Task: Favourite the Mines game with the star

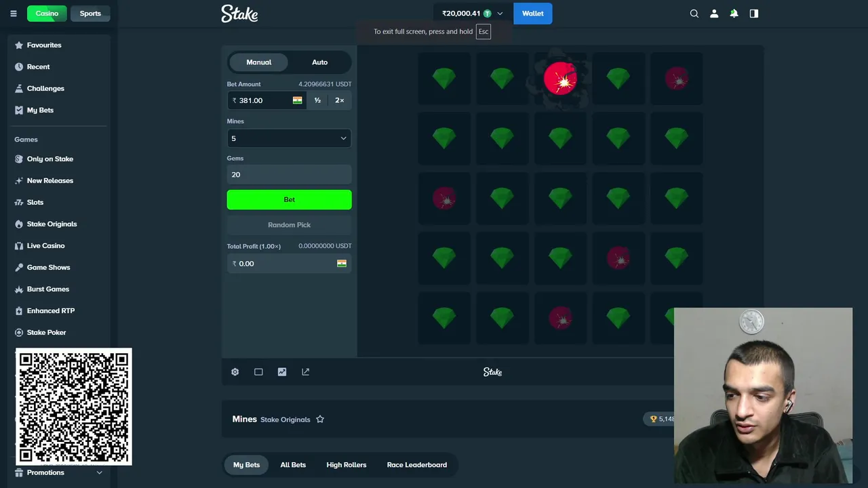Action: [320, 420]
